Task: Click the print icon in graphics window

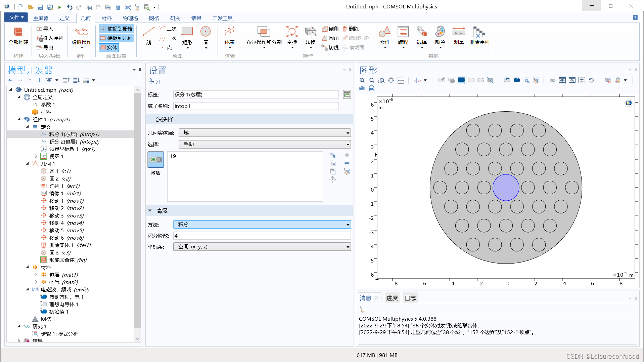Action: click(x=372, y=88)
